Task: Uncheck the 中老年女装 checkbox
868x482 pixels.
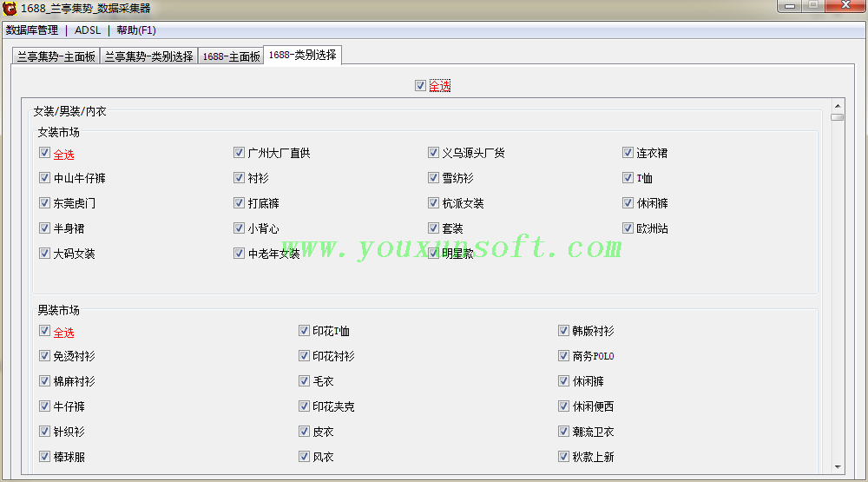Action: tap(240, 254)
